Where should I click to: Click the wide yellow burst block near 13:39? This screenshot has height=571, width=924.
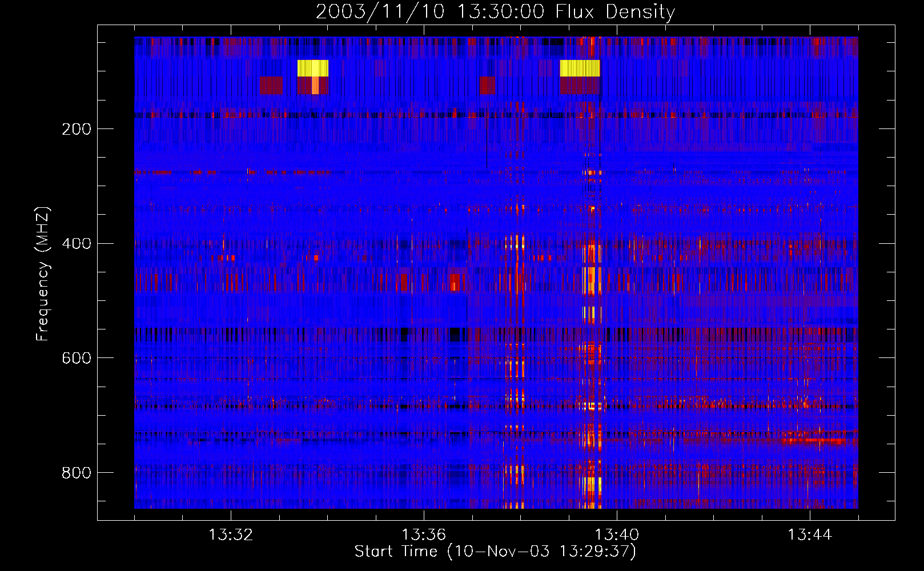580,68
